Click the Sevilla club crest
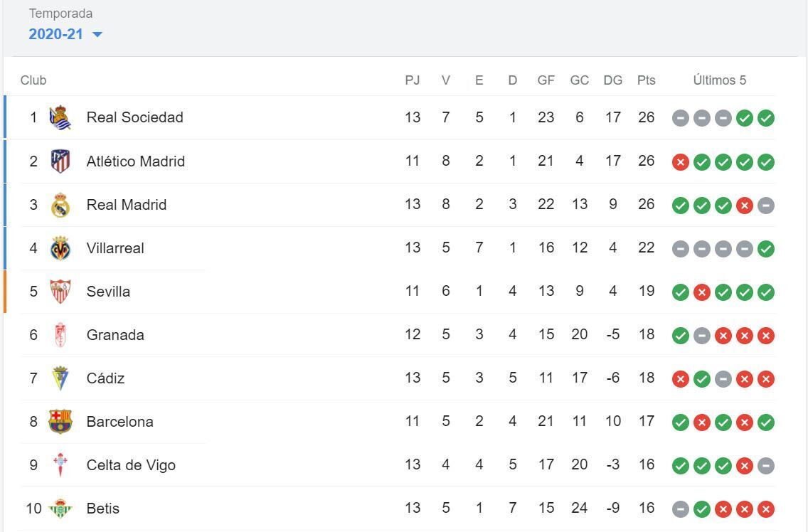The height and width of the screenshot is (532, 808). (x=60, y=292)
